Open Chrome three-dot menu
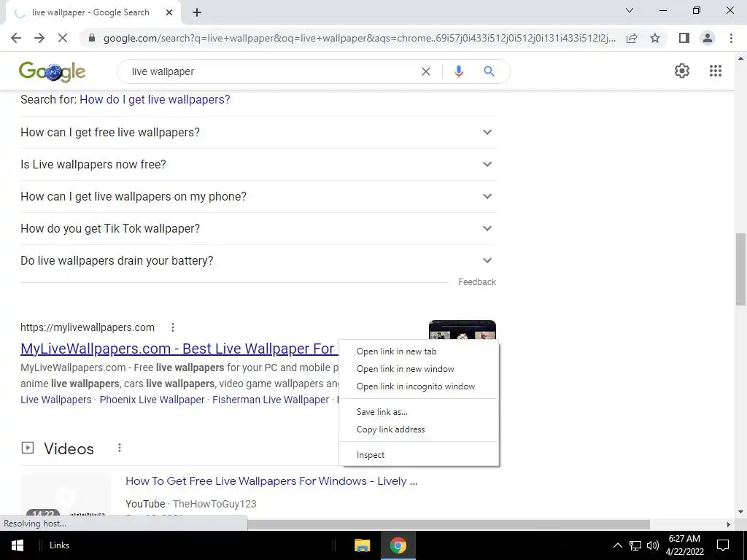Image resolution: width=747 pixels, height=560 pixels. [731, 38]
